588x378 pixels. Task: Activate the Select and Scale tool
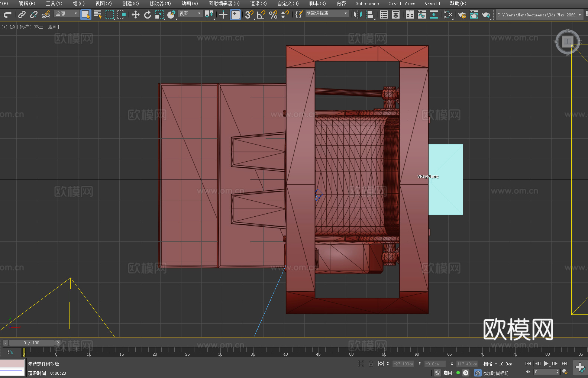159,14
